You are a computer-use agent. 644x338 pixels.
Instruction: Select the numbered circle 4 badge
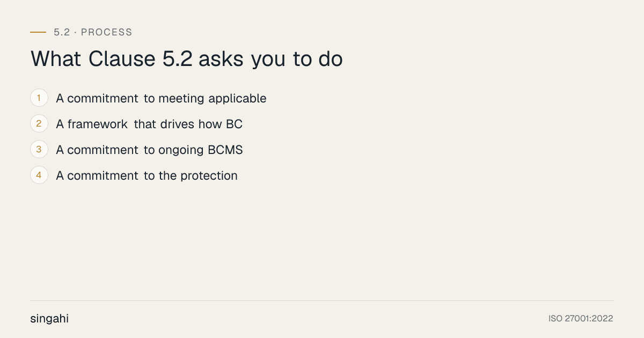39,175
